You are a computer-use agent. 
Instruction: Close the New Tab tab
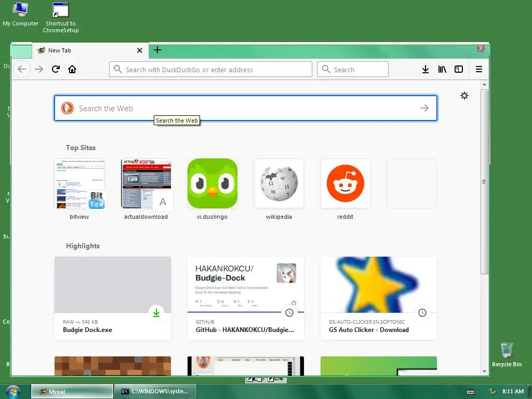(139, 50)
